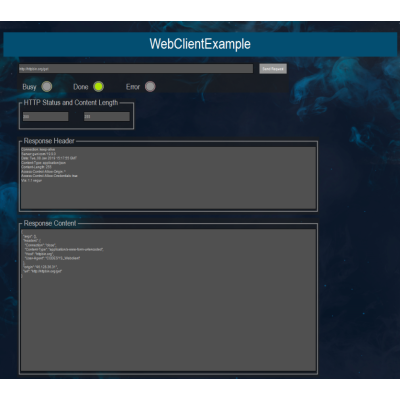Click the Send Request button
The height and width of the screenshot is (400, 400).
coord(273,69)
